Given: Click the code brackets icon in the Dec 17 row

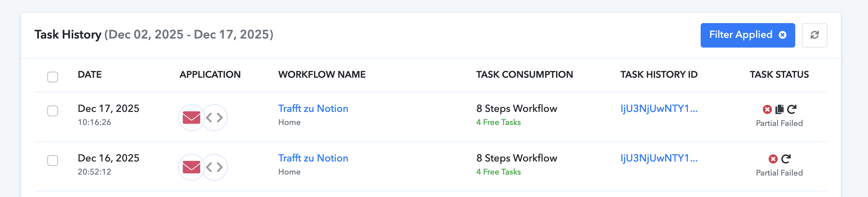Looking at the screenshot, I should tap(215, 118).
